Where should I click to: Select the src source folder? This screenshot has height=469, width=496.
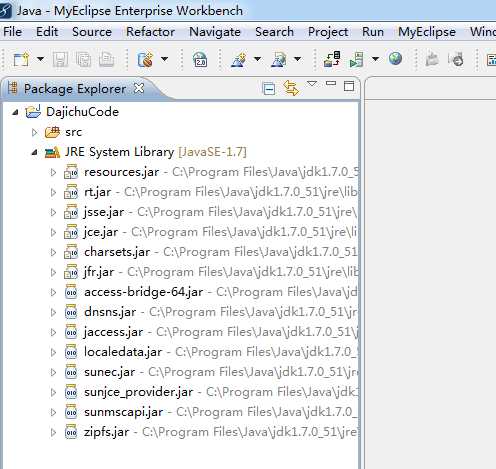point(73,132)
